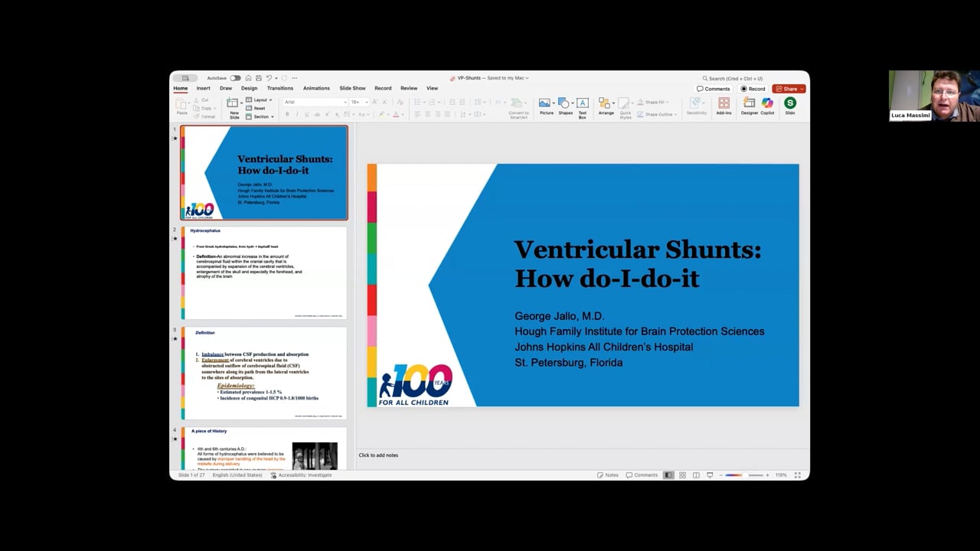Image resolution: width=980 pixels, height=551 pixels.
Task: Open the more options ellipsis in title bar
Action: pos(295,78)
